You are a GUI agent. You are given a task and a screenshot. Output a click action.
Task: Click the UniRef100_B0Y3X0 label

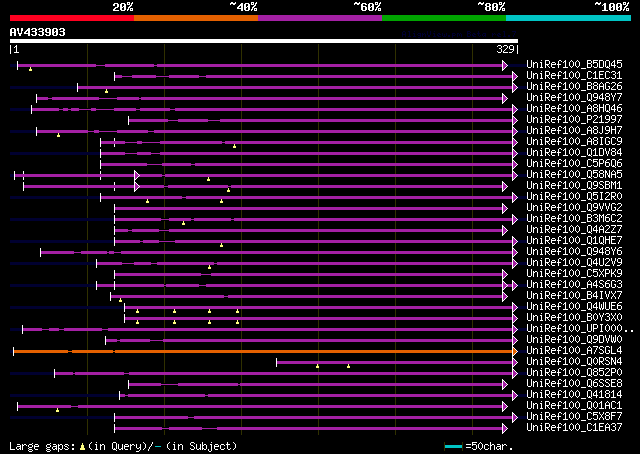click(574, 318)
